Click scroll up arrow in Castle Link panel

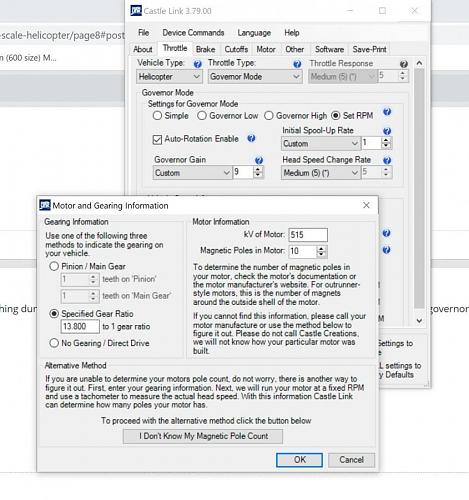coord(419,63)
